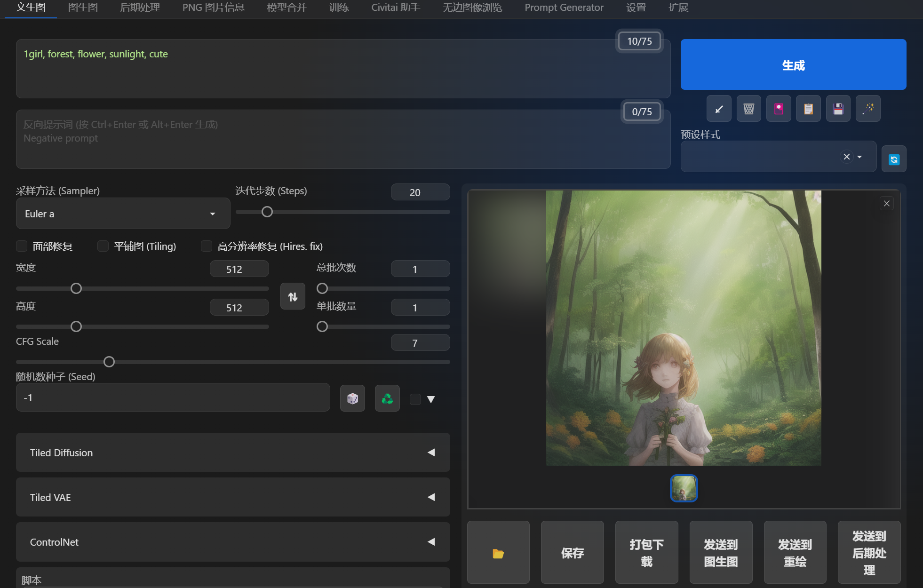
Task: Click the magic wand sparkle icon
Action: (x=868, y=109)
